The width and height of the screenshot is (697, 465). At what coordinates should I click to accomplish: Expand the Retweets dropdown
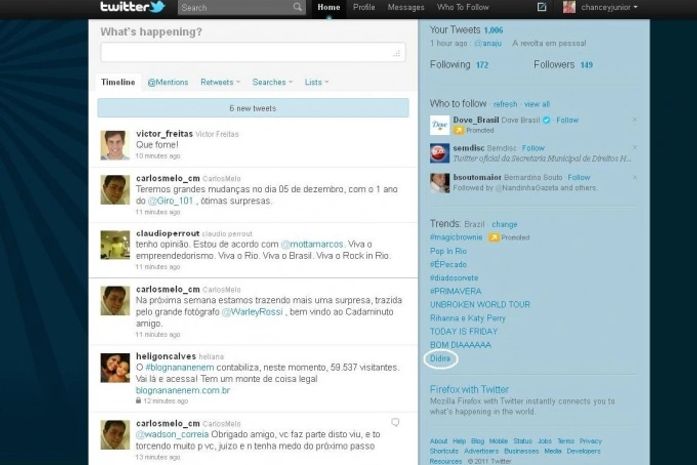point(220,82)
